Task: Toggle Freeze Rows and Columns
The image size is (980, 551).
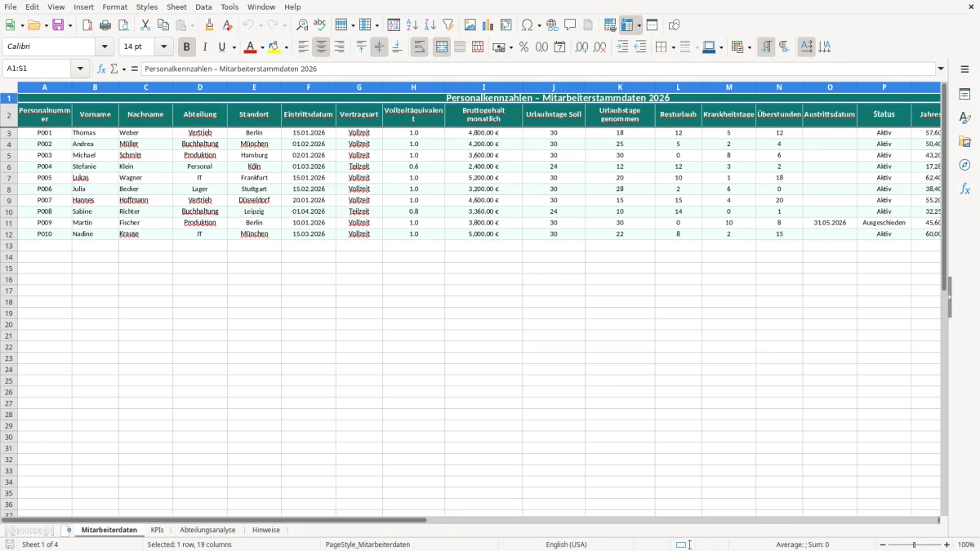Action: [628, 25]
